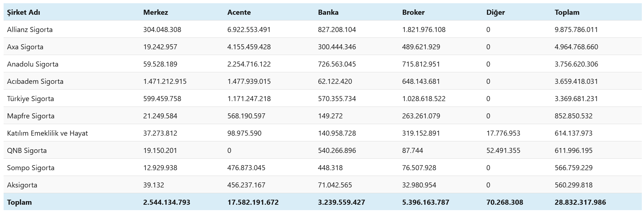Click the Toplam column header

(567, 12)
